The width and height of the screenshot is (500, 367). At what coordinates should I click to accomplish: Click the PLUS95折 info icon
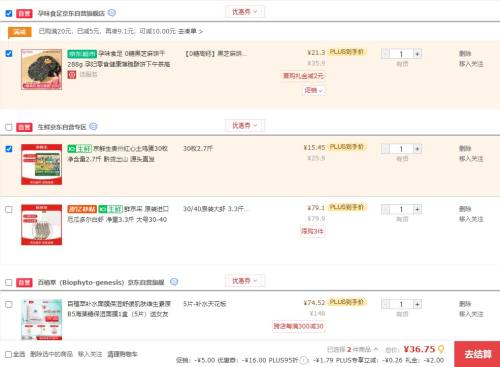304,360
